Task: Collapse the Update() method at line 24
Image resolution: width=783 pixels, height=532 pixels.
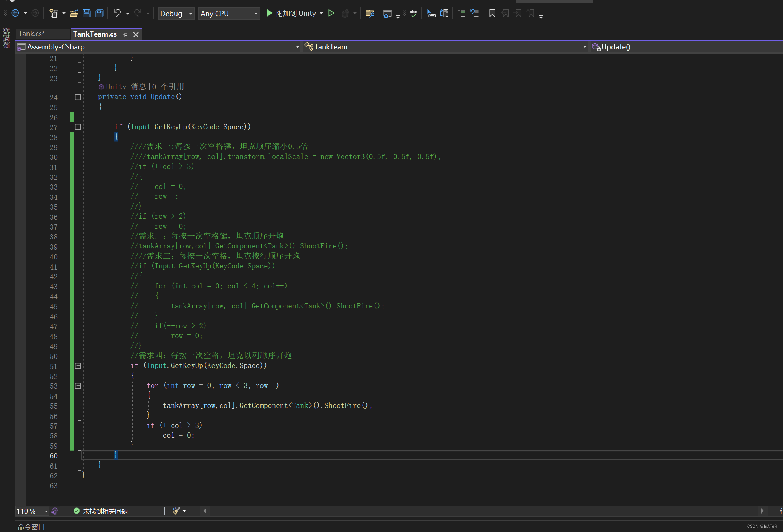Action: [x=78, y=97]
